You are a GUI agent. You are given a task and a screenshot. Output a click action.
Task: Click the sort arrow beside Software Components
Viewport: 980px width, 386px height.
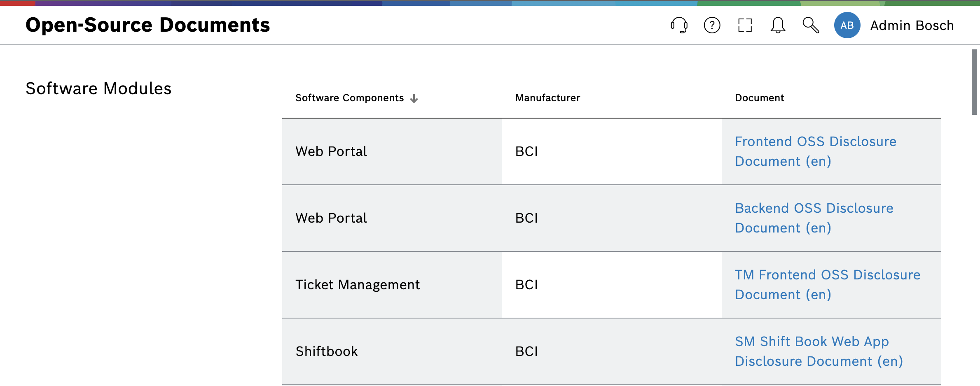(x=414, y=98)
